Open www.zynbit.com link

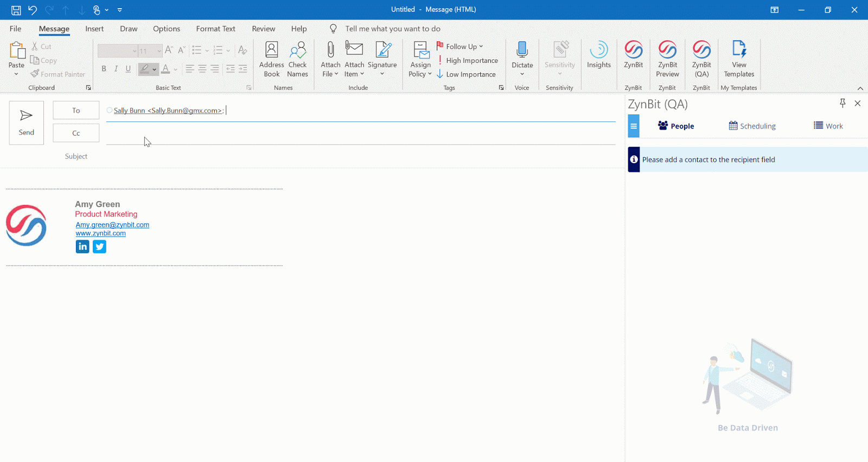[x=101, y=233]
